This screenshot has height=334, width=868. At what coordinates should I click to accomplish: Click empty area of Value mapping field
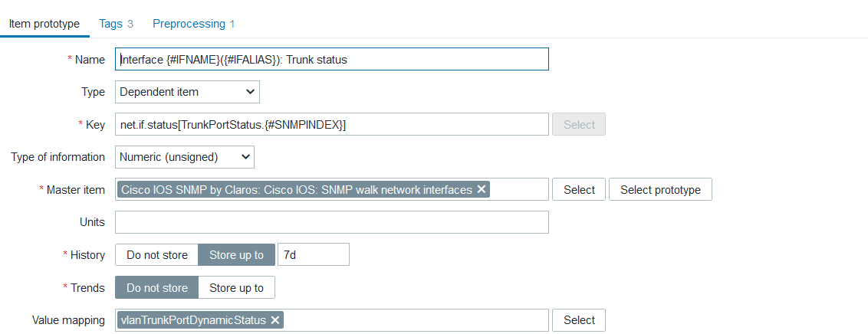[414, 320]
